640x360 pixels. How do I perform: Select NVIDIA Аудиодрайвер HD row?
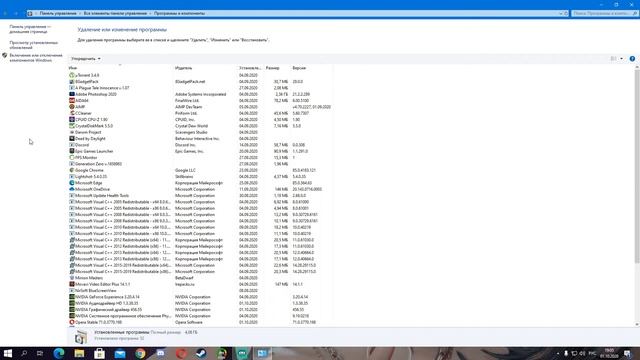coord(200,303)
